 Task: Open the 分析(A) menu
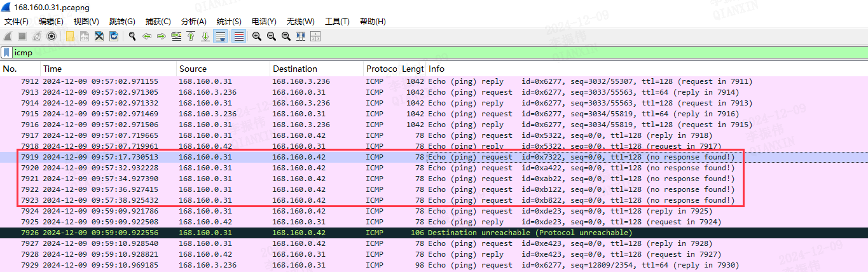click(x=194, y=22)
